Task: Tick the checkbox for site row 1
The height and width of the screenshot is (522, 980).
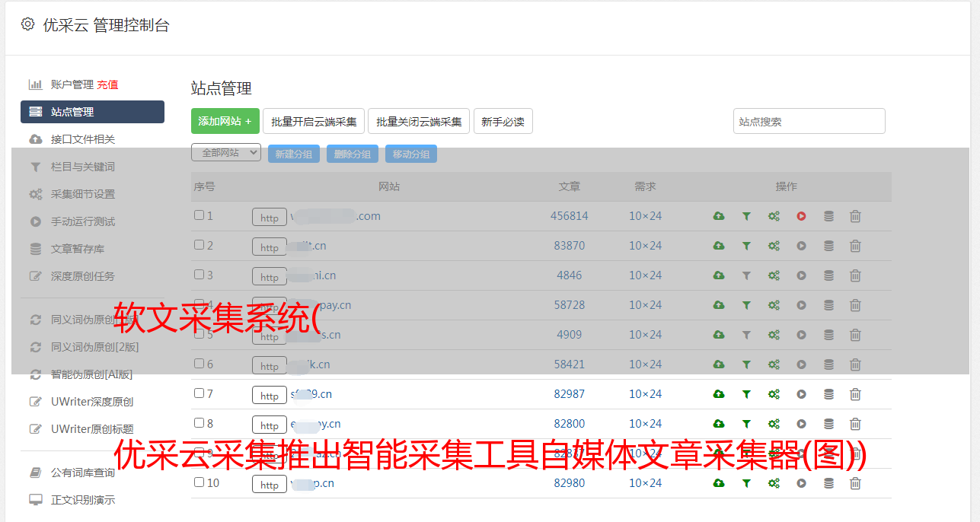Action: coord(199,215)
